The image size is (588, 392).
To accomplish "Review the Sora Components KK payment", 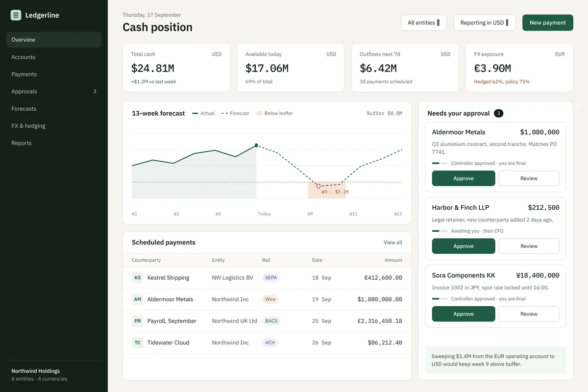I will click(529, 314).
